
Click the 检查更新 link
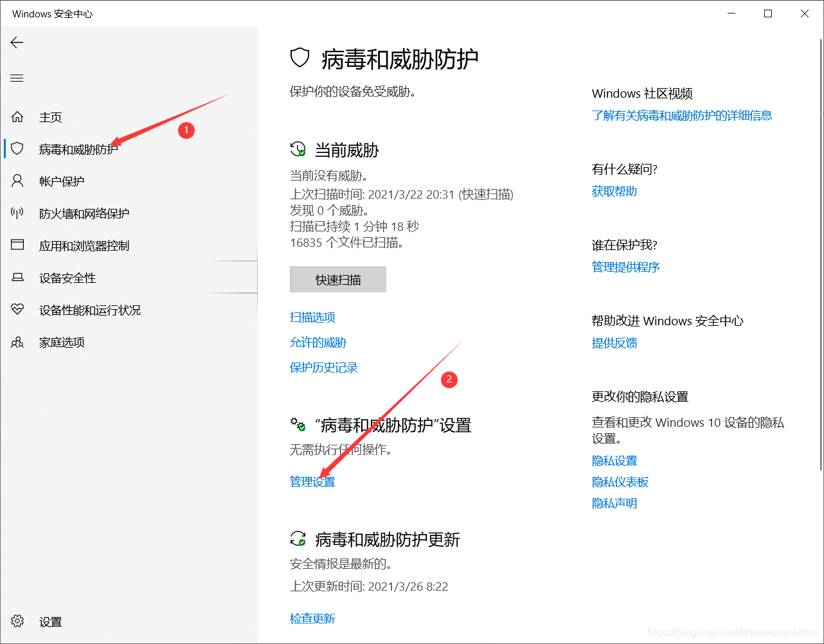pos(312,618)
